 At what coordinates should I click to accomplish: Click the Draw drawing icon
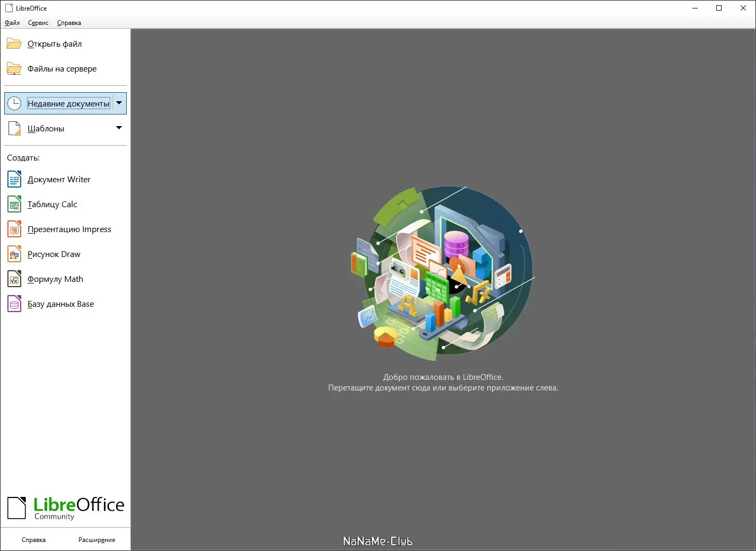[x=14, y=254]
